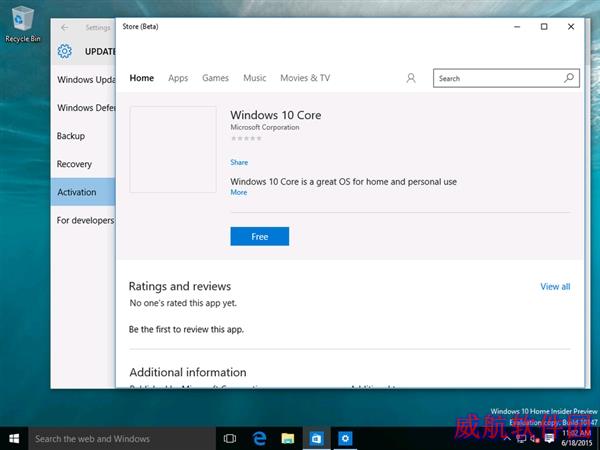
Task: Open Task View on the taskbar
Action: (230, 439)
